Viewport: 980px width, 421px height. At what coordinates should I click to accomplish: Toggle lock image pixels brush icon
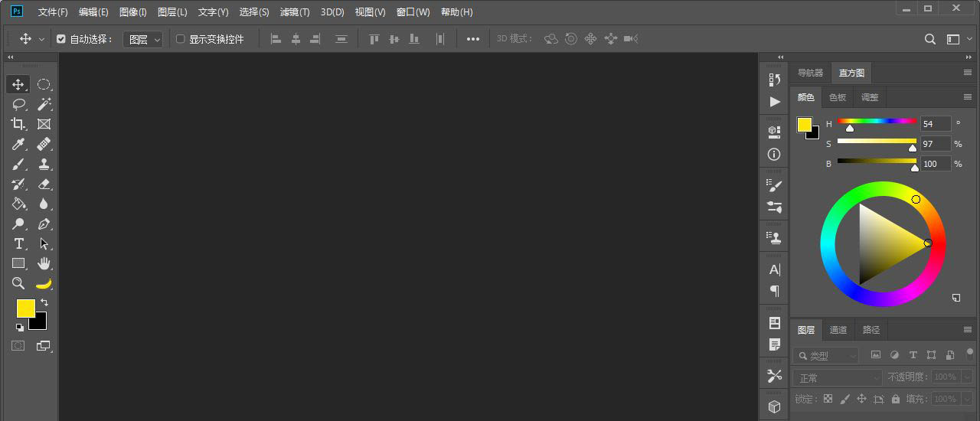click(x=844, y=399)
